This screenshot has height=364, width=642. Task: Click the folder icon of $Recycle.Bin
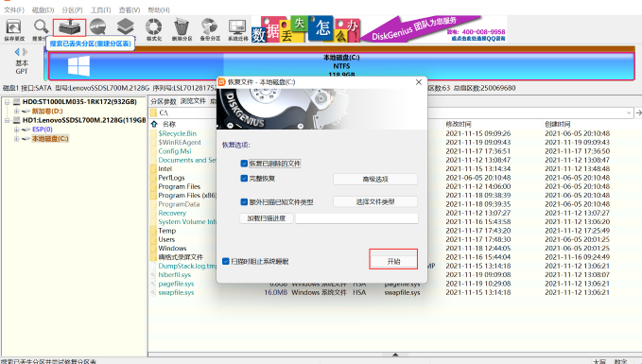click(153, 133)
